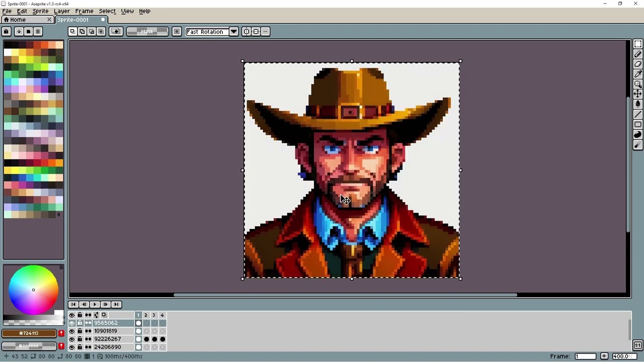Open the Fast Rotation dropdown arrow
644x362 pixels.
(x=234, y=32)
